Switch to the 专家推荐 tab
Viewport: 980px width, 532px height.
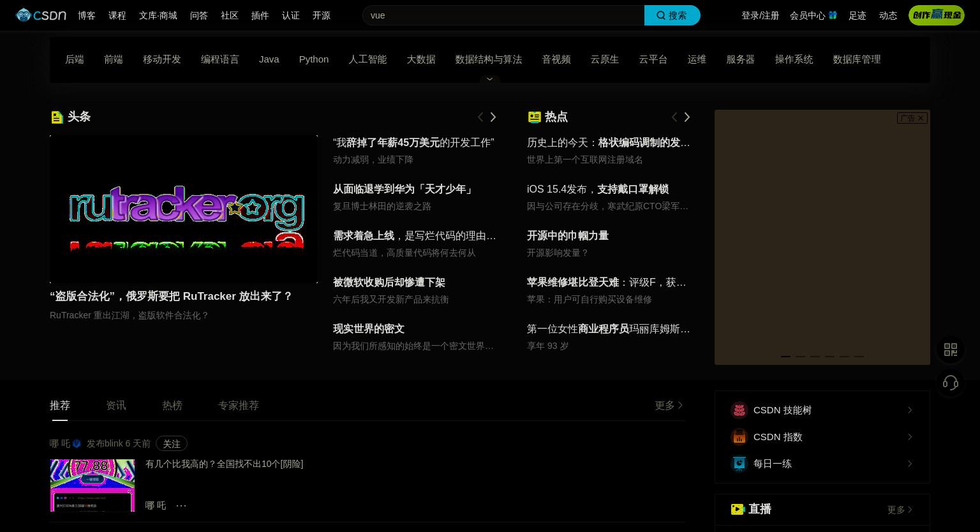pos(239,405)
